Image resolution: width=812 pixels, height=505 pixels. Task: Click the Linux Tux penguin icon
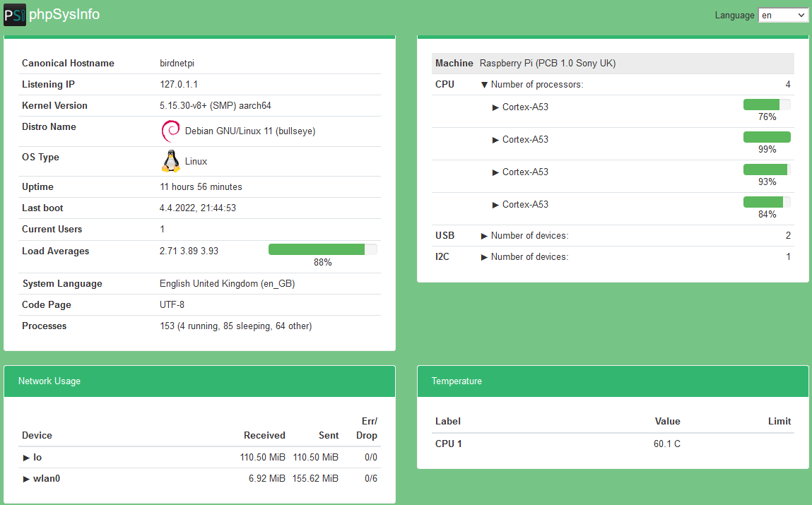pyautogui.click(x=170, y=161)
